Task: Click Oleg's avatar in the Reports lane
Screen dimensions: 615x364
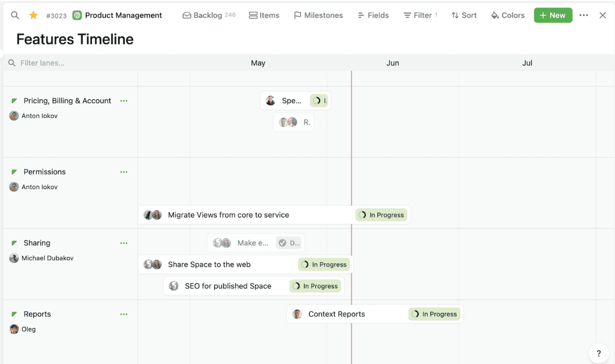Action: (x=14, y=329)
